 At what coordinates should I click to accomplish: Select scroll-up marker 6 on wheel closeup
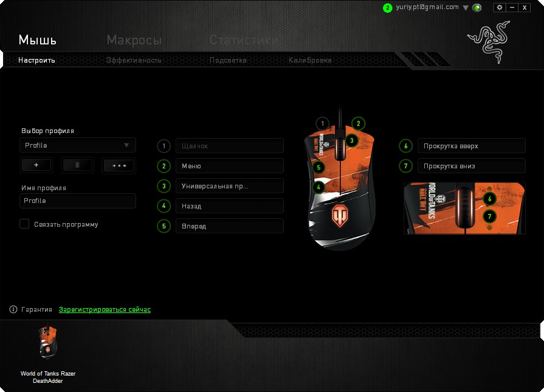(x=489, y=199)
